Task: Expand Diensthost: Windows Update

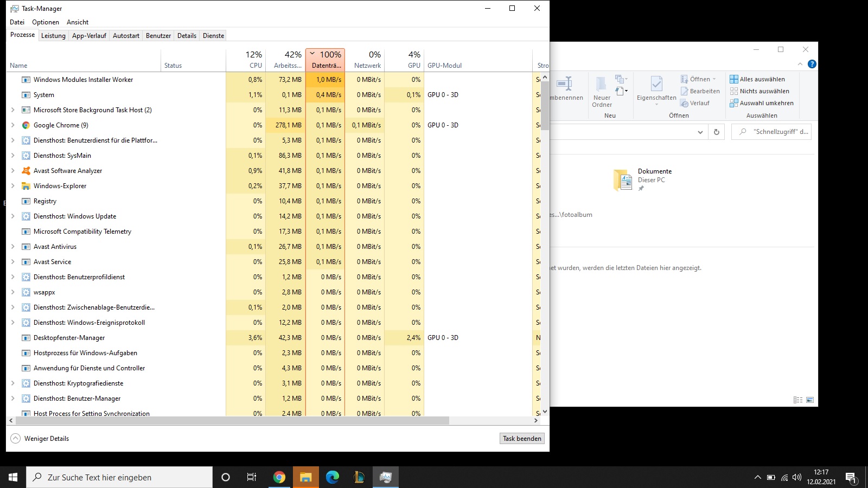Action: (13, 216)
